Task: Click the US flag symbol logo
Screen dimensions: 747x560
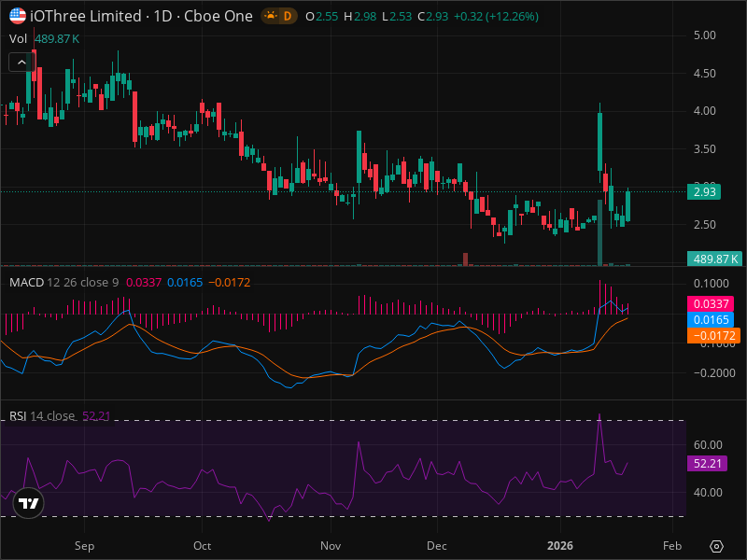Action: (18, 16)
